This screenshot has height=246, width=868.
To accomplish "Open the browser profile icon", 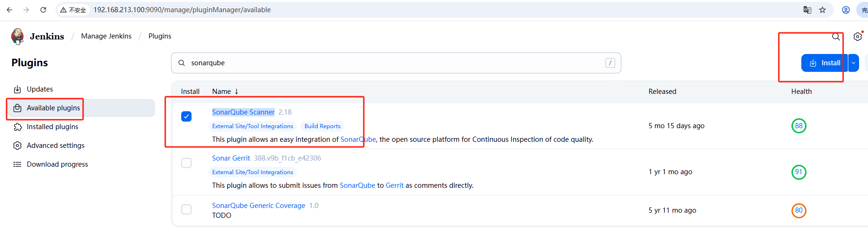I will pyautogui.click(x=846, y=10).
